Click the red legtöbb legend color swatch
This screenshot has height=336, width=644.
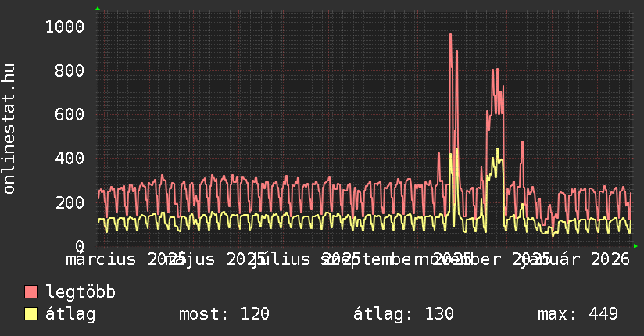pyautogui.click(x=30, y=293)
